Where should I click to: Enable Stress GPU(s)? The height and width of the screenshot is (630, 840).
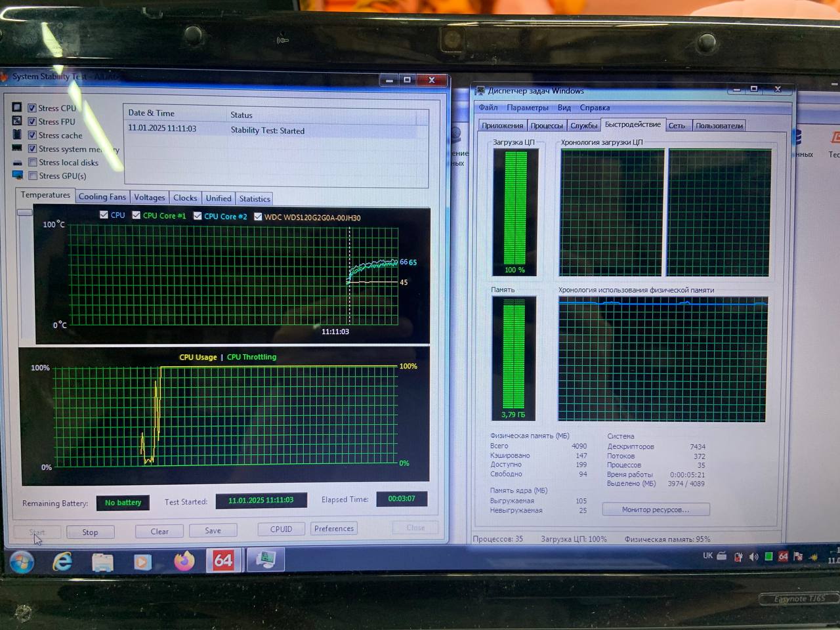tap(33, 176)
